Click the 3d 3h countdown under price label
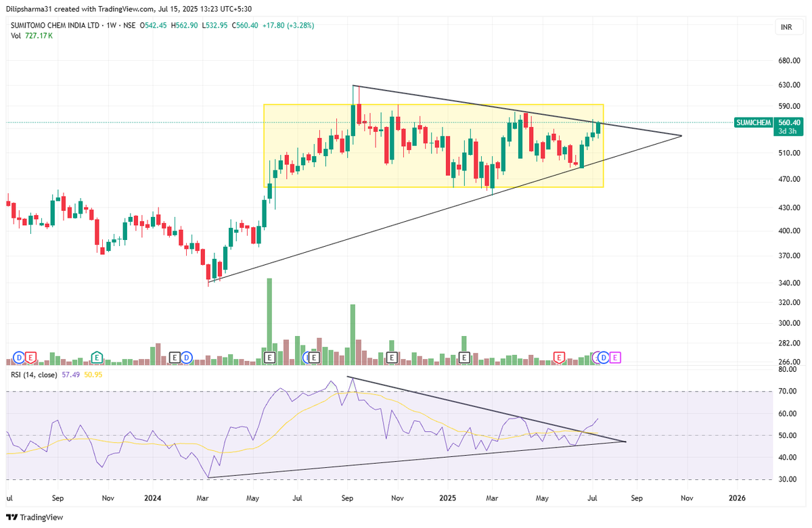This screenshot has width=812, height=528. (x=788, y=131)
